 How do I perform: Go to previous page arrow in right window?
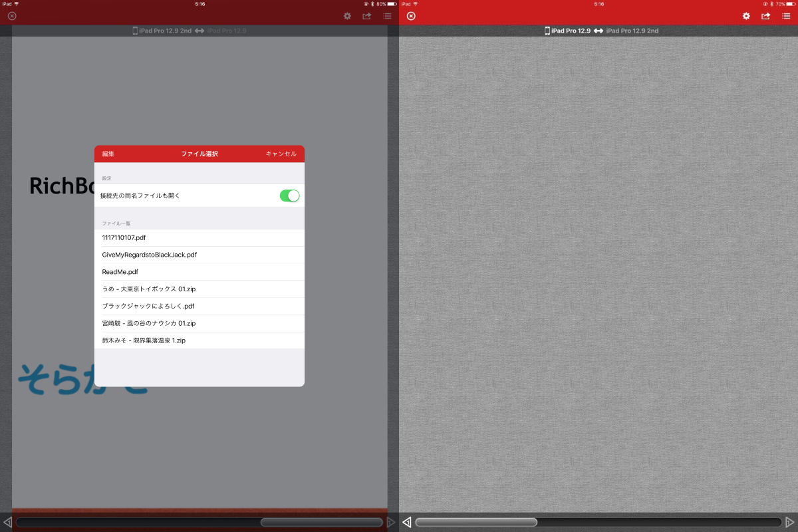coord(407,522)
